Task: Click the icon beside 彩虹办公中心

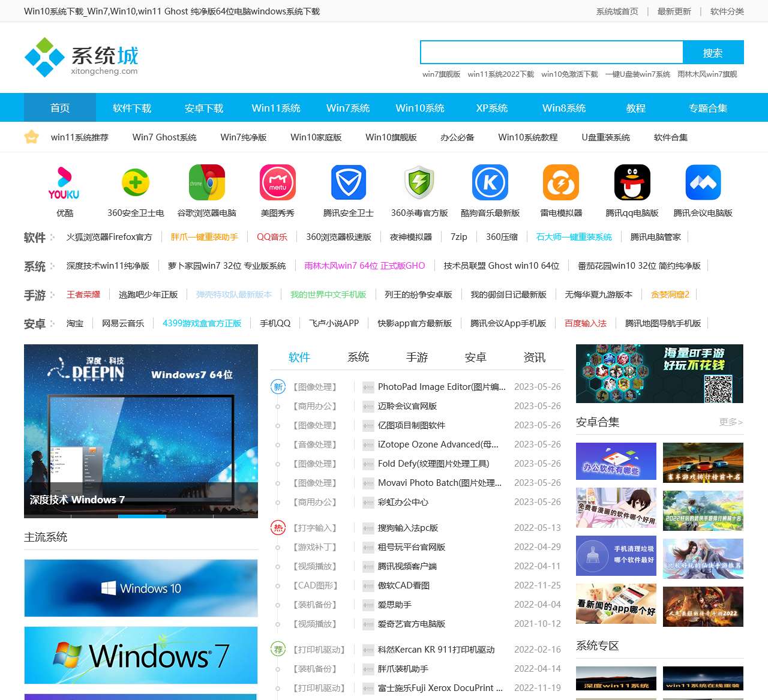Action: [368, 503]
